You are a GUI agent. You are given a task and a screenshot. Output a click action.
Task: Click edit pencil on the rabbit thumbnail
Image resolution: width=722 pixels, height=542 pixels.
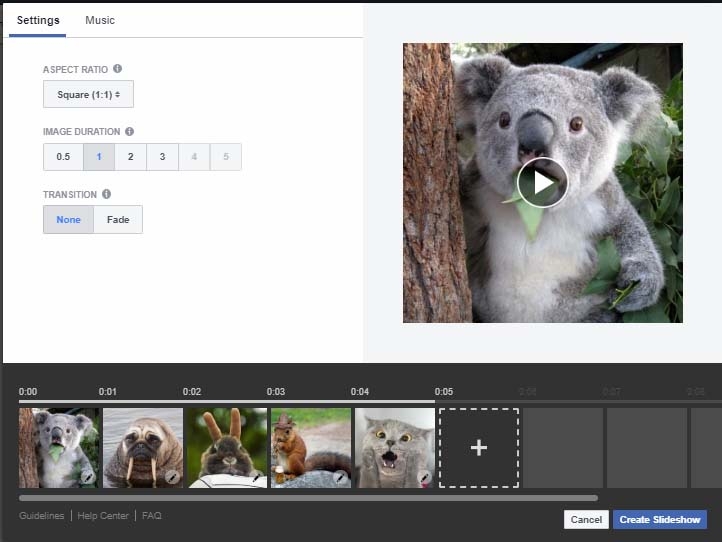click(x=256, y=478)
